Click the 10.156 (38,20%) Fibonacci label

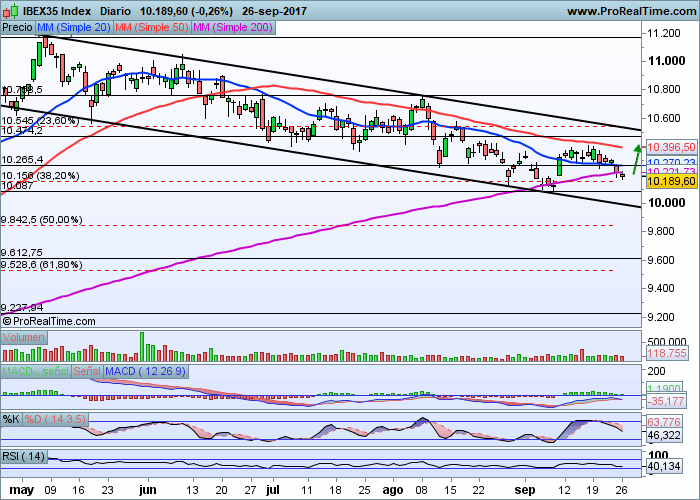[x=40, y=176]
